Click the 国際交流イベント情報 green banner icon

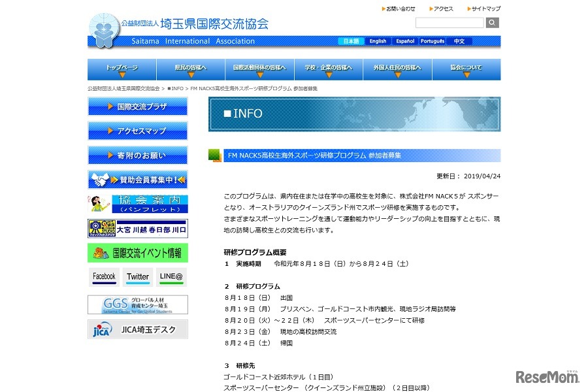click(137, 253)
